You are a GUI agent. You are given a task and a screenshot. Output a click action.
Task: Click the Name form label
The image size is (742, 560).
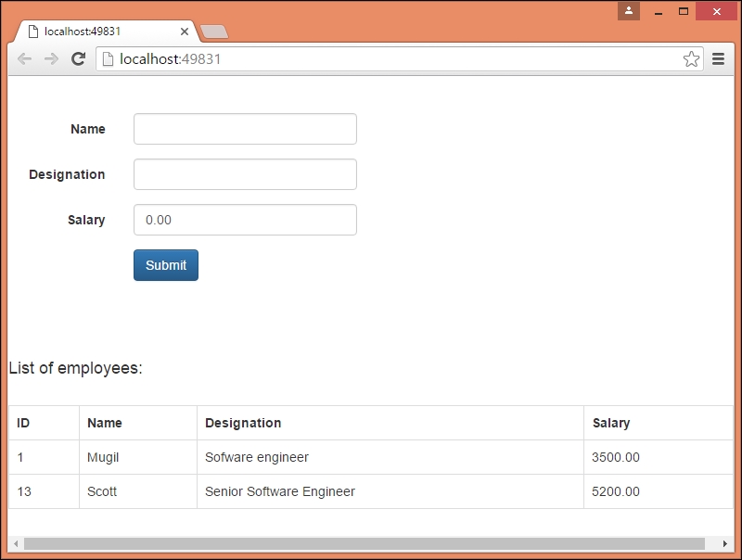click(x=88, y=129)
